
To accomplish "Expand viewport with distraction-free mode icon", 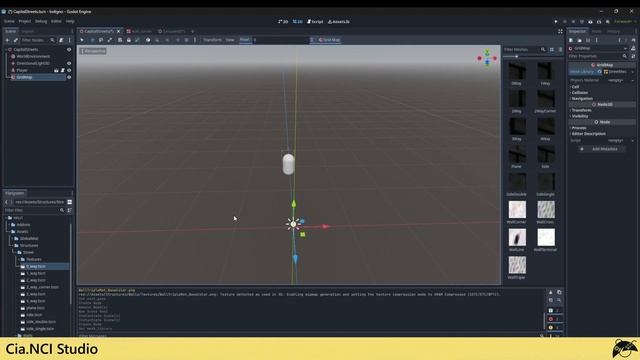I will pos(560,31).
